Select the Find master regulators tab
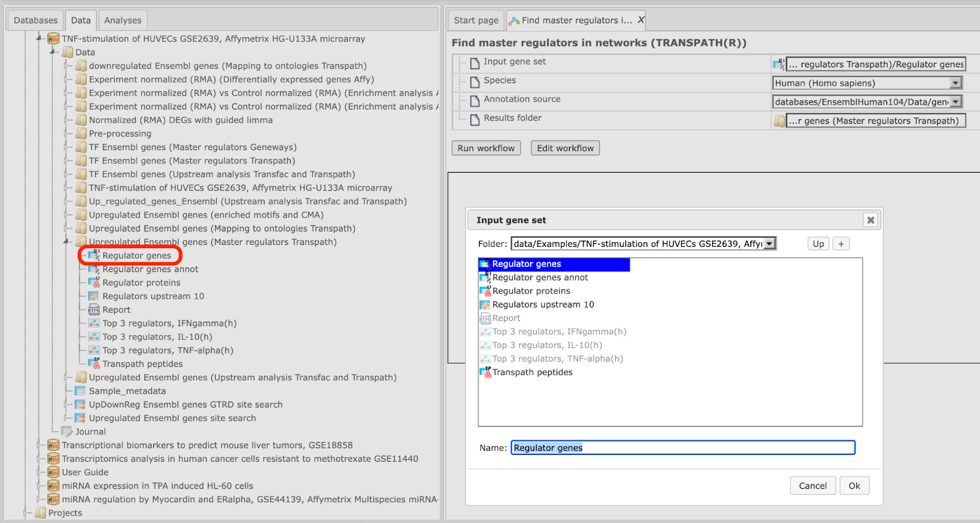Image resolution: width=980 pixels, height=523 pixels. click(577, 20)
